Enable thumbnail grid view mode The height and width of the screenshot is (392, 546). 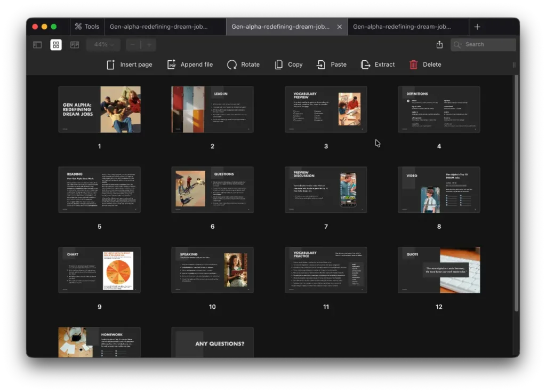click(55, 45)
